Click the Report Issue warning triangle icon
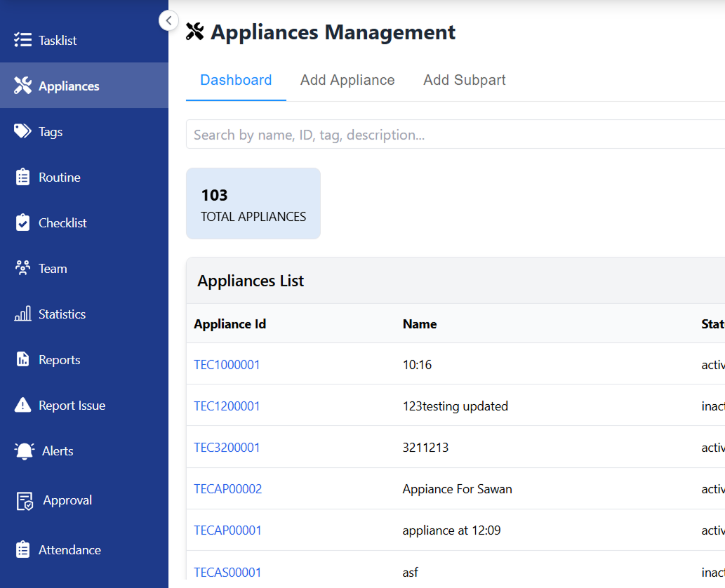Image resolution: width=725 pixels, height=588 pixels. point(22,405)
